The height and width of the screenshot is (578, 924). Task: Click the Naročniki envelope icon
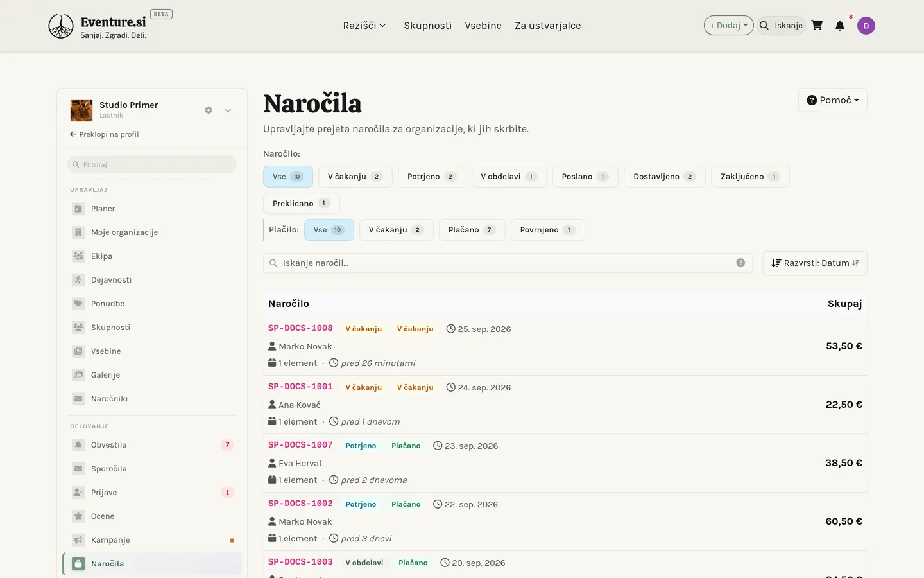coord(78,399)
